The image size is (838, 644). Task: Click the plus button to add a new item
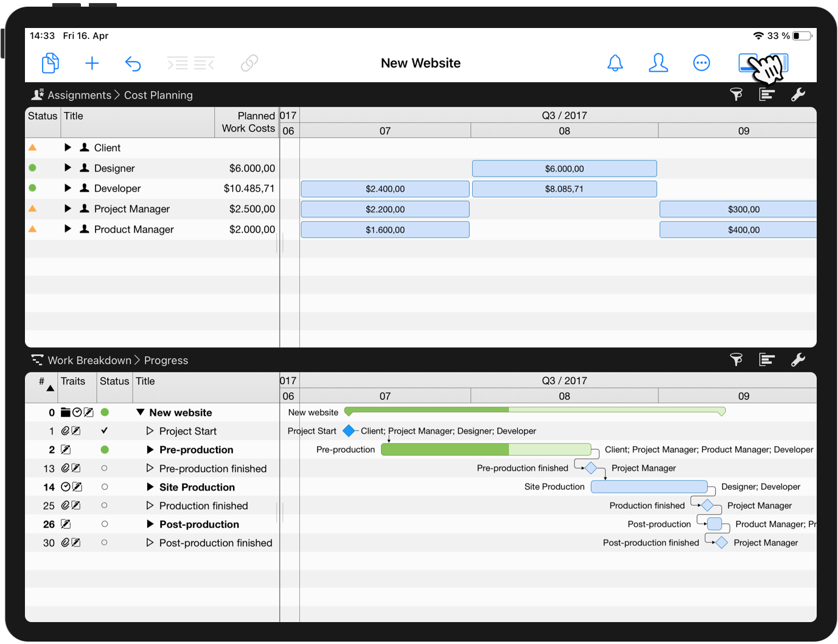pos(92,63)
